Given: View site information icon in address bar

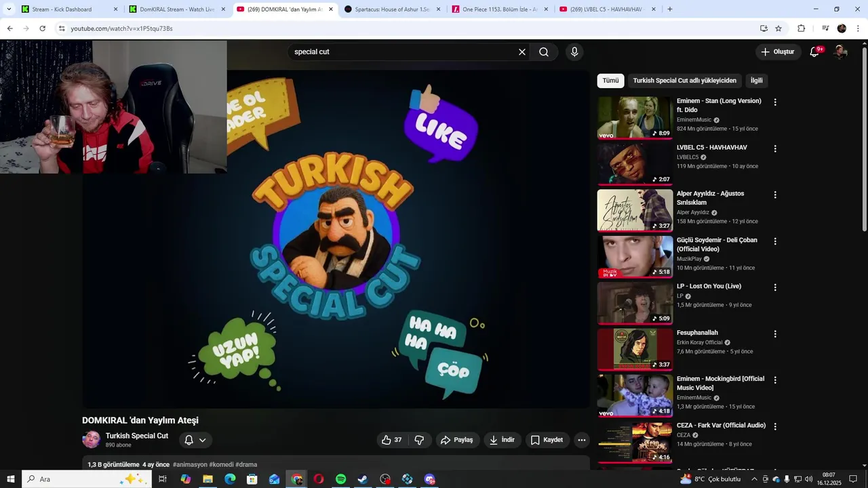Looking at the screenshot, I should tap(62, 28).
